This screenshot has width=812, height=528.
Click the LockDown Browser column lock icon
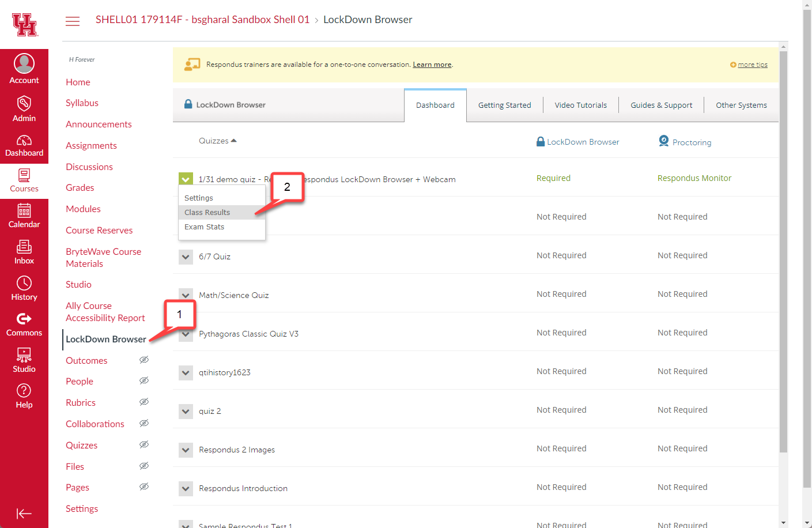click(x=541, y=141)
